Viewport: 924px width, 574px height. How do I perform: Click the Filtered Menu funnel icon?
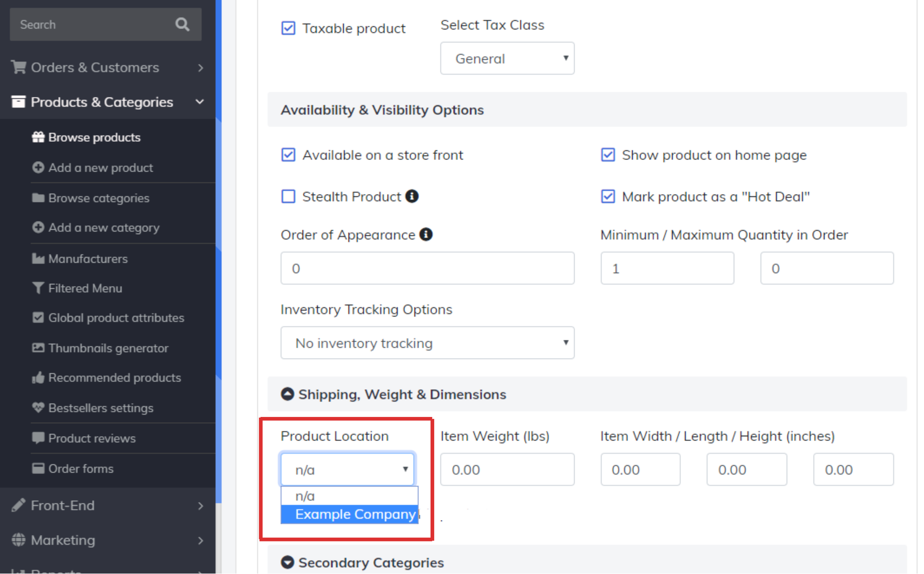38,289
